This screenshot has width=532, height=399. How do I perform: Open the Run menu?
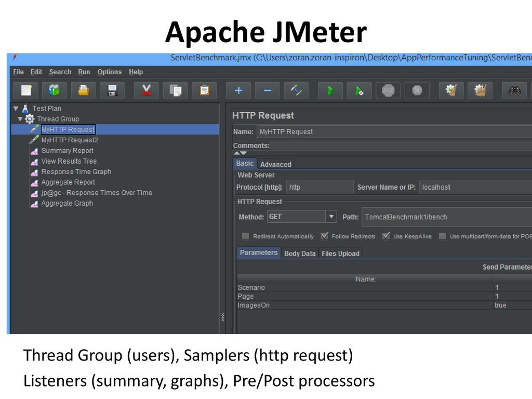point(84,72)
